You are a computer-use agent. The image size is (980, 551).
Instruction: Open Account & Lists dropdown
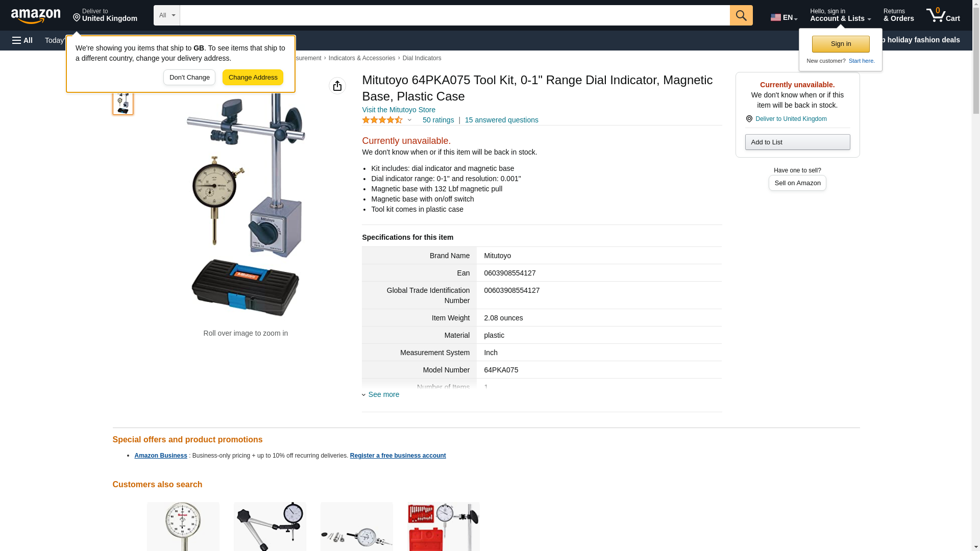(x=840, y=15)
